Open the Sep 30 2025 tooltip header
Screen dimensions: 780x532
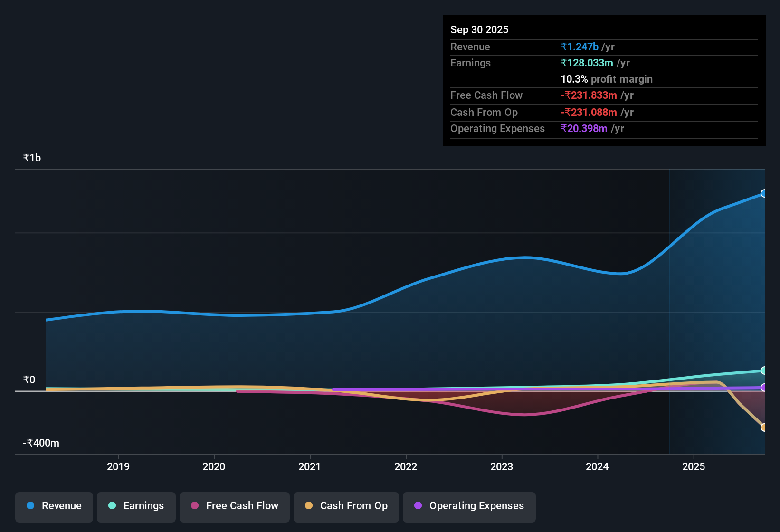point(479,29)
